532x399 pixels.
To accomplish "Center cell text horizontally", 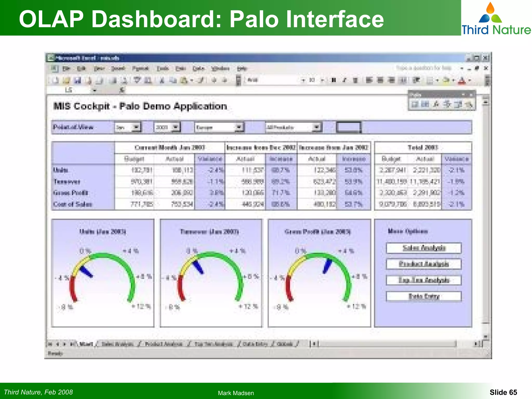I will point(380,80).
